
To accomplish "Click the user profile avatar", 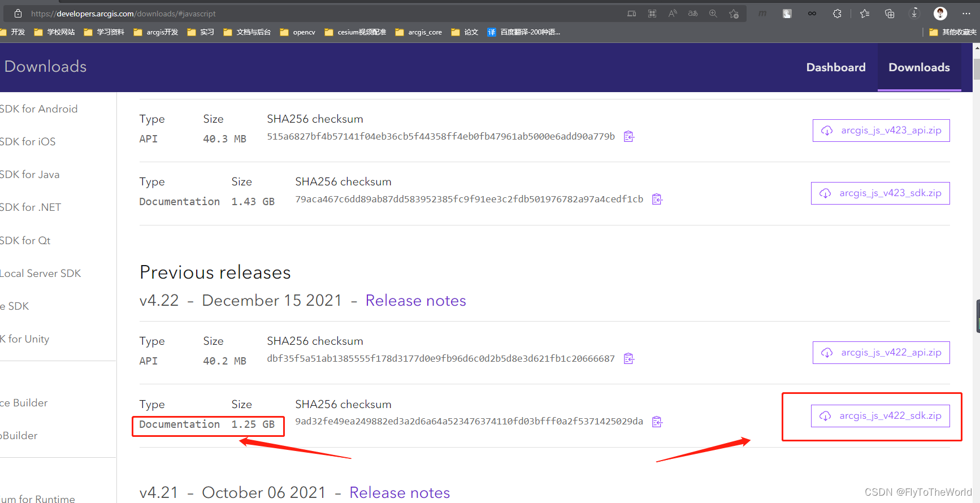I will point(940,14).
